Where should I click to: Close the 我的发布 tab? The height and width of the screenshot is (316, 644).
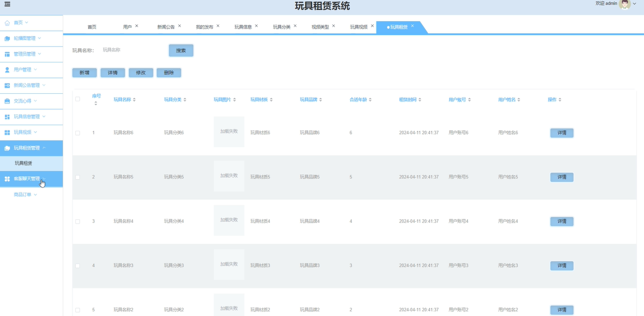tap(218, 26)
